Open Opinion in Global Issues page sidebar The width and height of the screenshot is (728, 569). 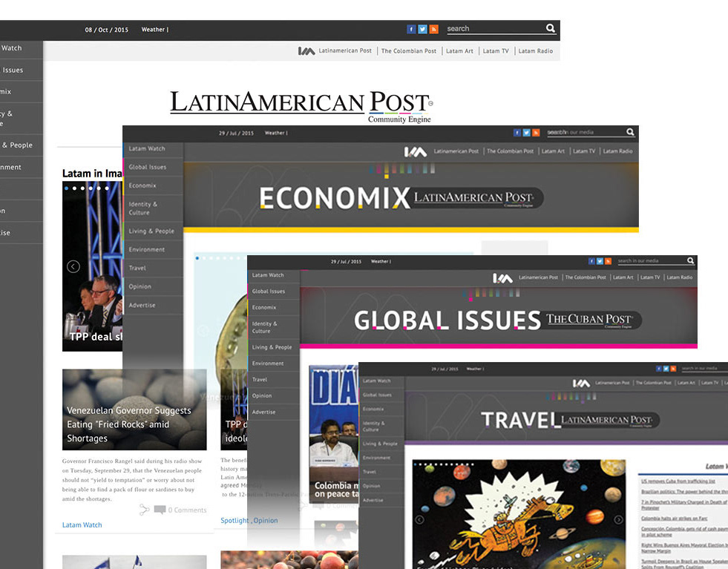tap(262, 396)
